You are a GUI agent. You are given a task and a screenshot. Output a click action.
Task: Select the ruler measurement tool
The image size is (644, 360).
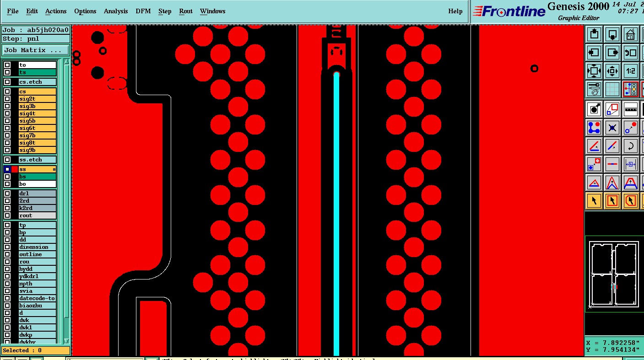[631, 109]
